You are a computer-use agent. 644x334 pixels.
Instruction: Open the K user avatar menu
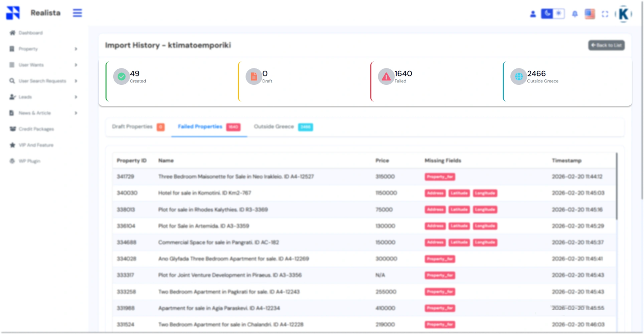pyautogui.click(x=623, y=14)
